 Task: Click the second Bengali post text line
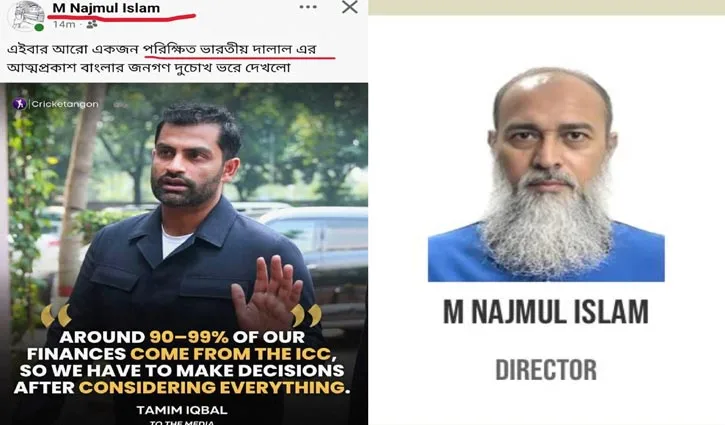coord(149,68)
